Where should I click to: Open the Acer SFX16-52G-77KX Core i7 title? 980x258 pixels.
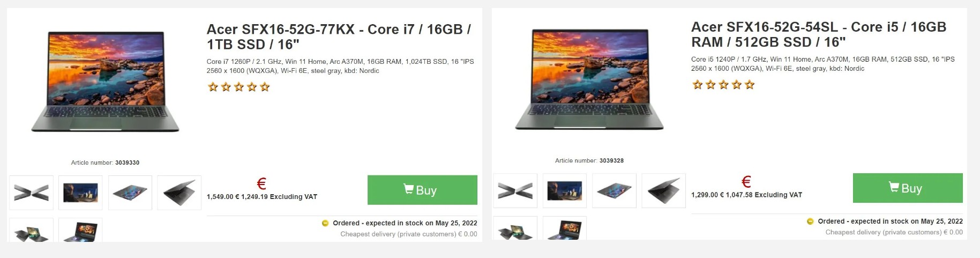coord(339,36)
